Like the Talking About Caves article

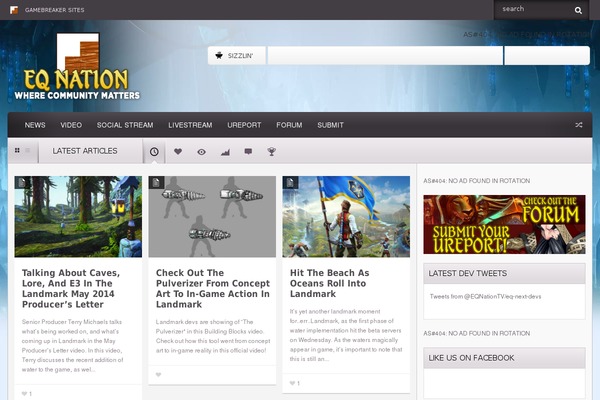tap(24, 393)
